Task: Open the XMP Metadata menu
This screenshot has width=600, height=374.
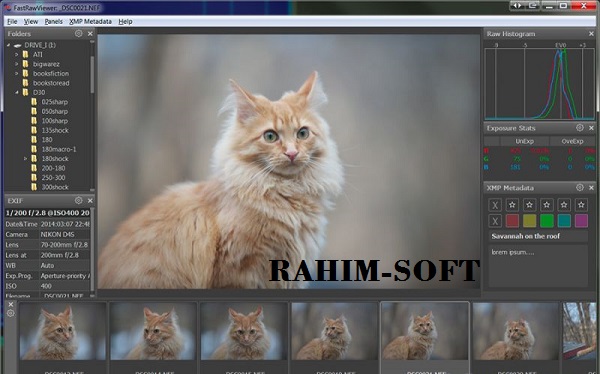Action: pos(90,21)
